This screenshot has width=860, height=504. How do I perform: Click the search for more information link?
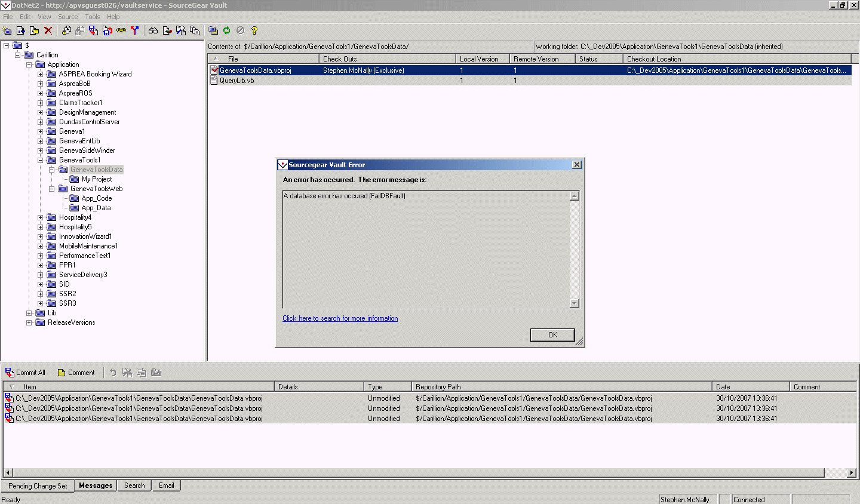tap(340, 318)
